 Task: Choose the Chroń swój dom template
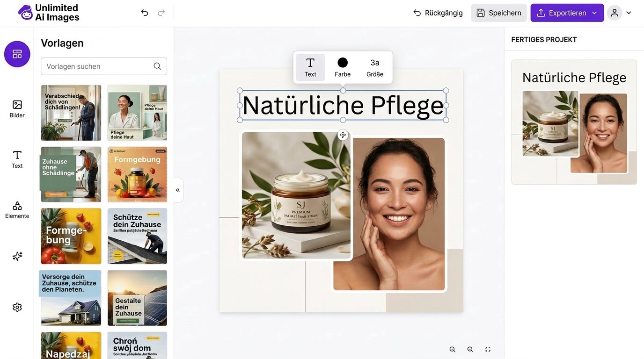137,345
